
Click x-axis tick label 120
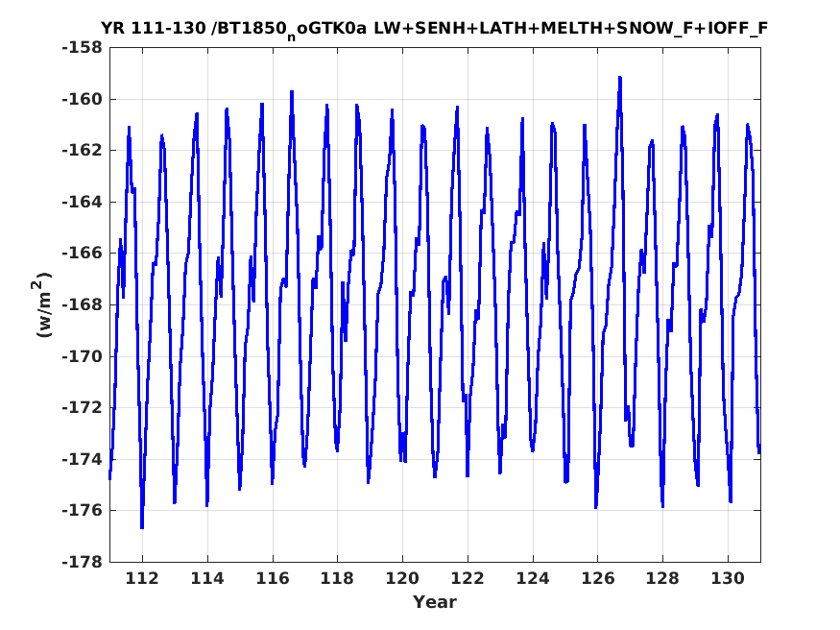pos(403,578)
